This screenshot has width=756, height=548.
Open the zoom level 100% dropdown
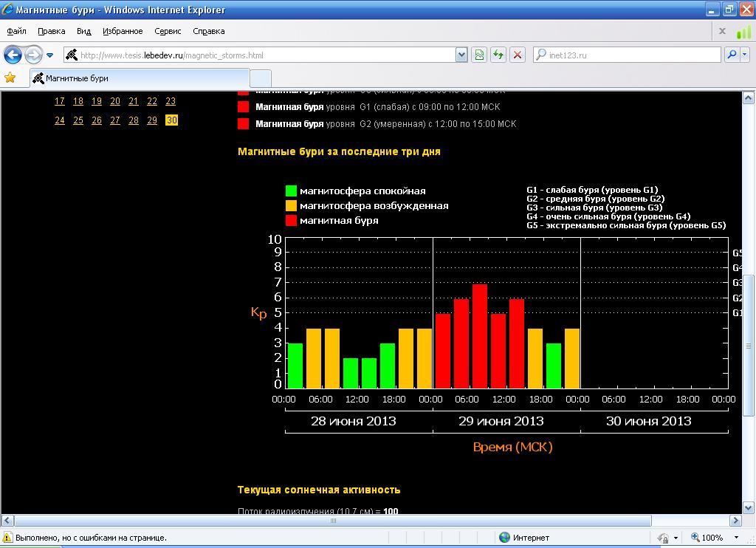click(x=736, y=538)
